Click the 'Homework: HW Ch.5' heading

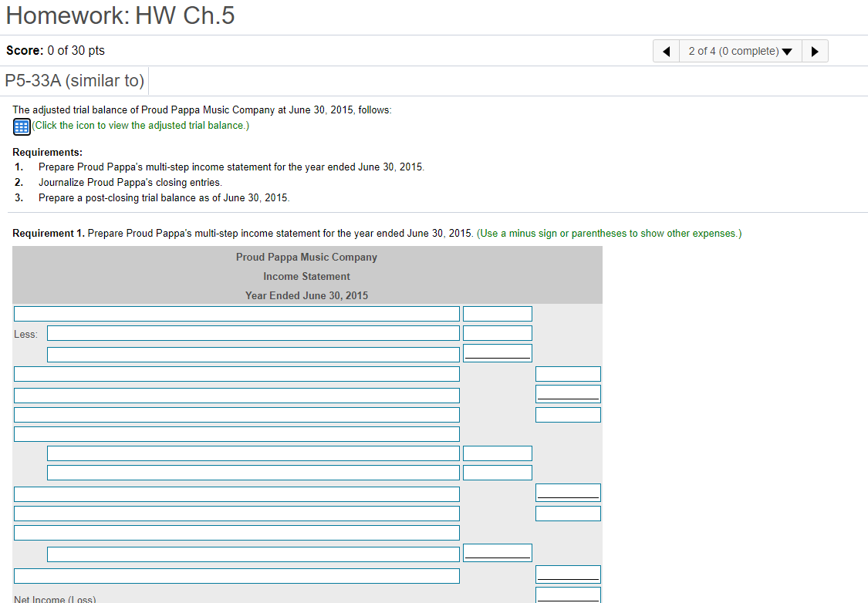[120, 15]
